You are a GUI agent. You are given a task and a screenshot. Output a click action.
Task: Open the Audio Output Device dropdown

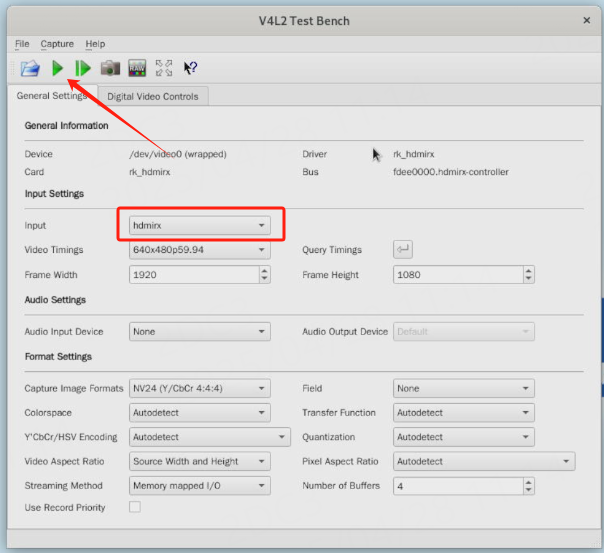(x=464, y=332)
